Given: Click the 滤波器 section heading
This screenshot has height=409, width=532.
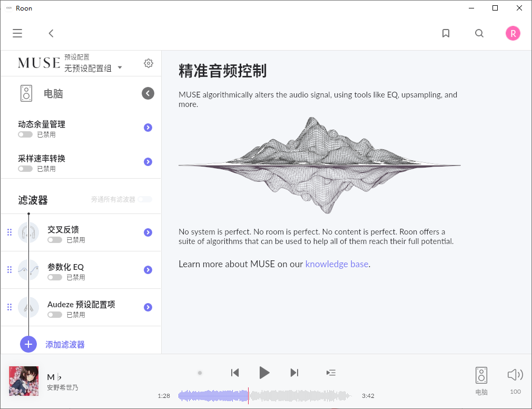Looking at the screenshot, I should tap(33, 200).
